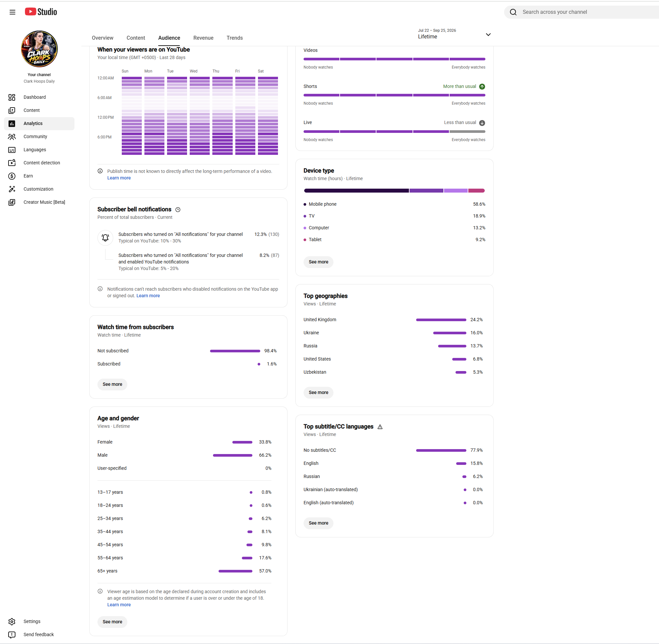
Task: Click See more under Age and gender
Action: tap(112, 622)
